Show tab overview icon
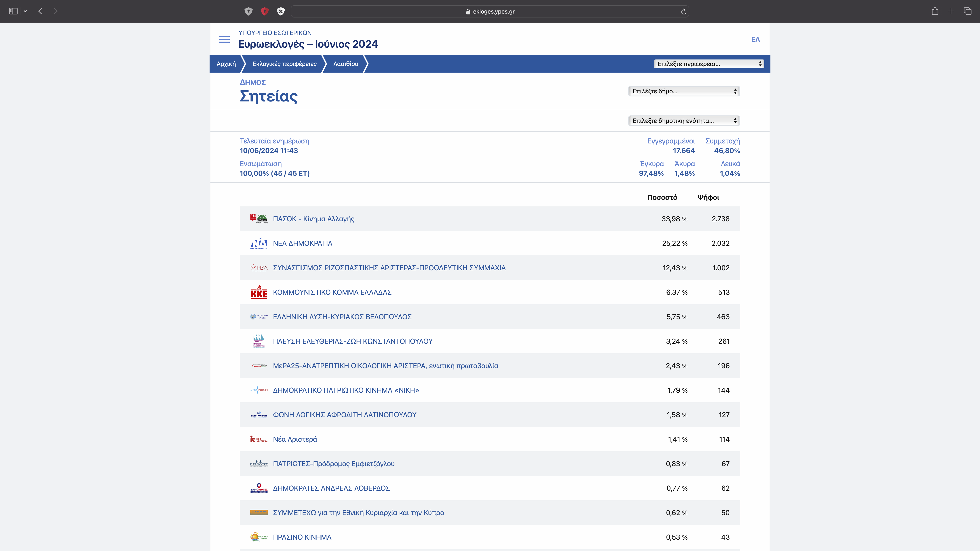The image size is (980, 551). (x=968, y=11)
